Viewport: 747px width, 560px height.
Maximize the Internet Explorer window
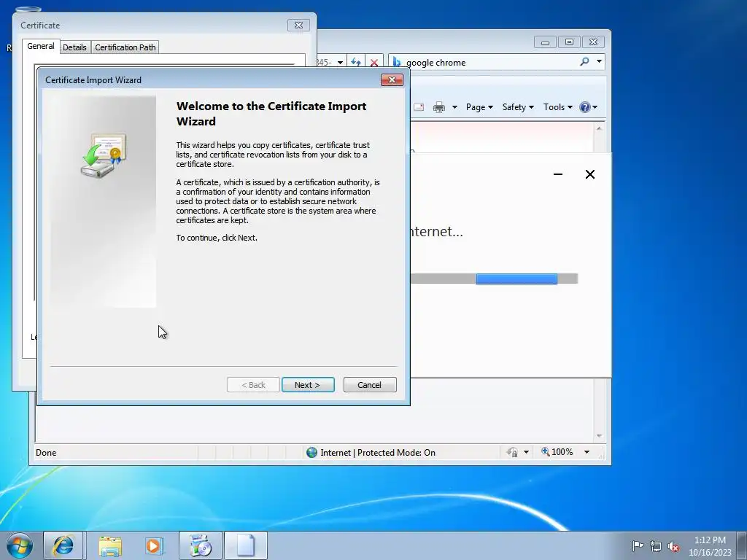(x=569, y=42)
